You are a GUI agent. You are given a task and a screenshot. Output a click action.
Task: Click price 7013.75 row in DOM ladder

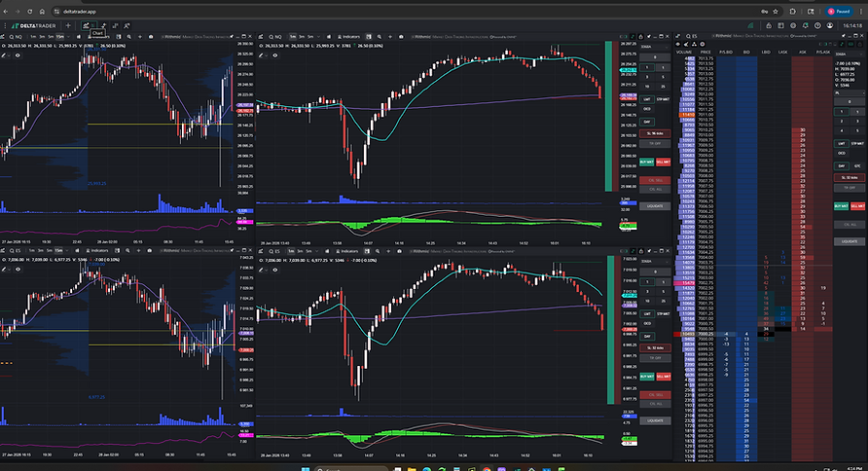pyautogui.click(x=705, y=58)
